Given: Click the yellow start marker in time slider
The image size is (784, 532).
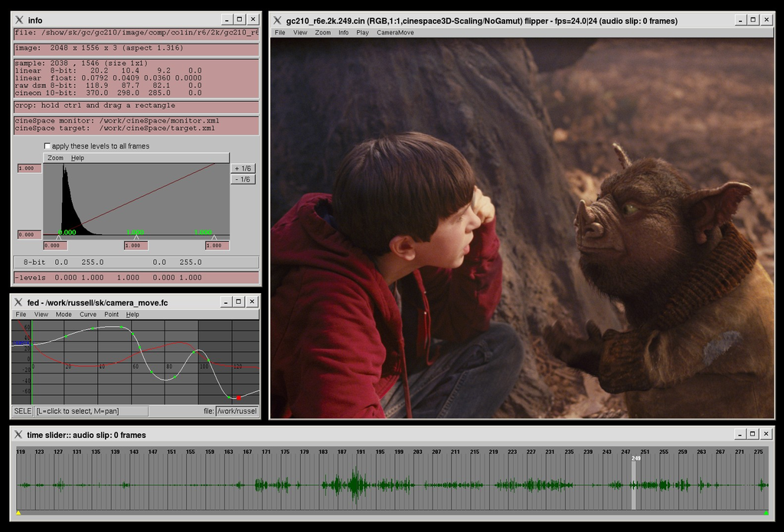Looking at the screenshot, I should click(x=18, y=512).
